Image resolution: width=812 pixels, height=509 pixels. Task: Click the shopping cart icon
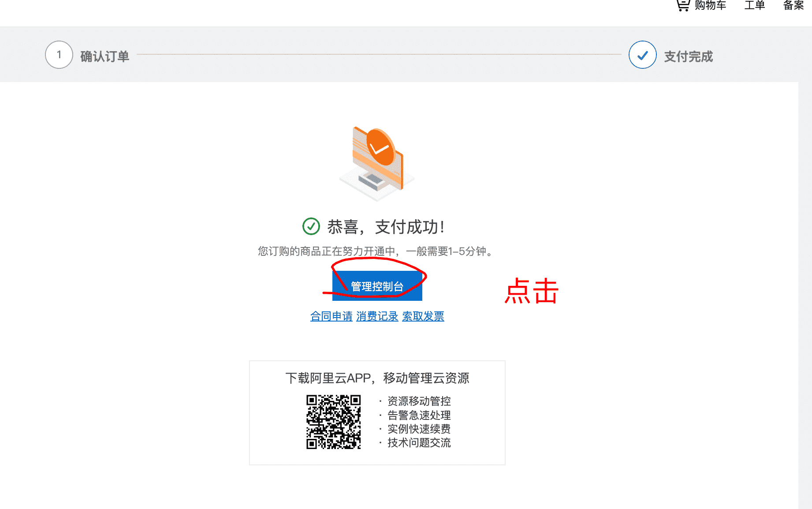click(x=682, y=4)
